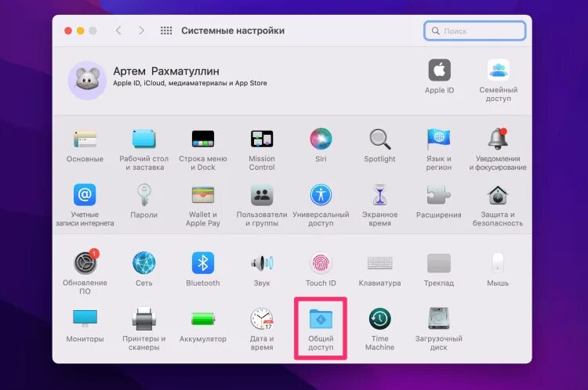This screenshot has width=588, height=390.
Task: Open the Сеть globe icon
Action: [144, 263]
